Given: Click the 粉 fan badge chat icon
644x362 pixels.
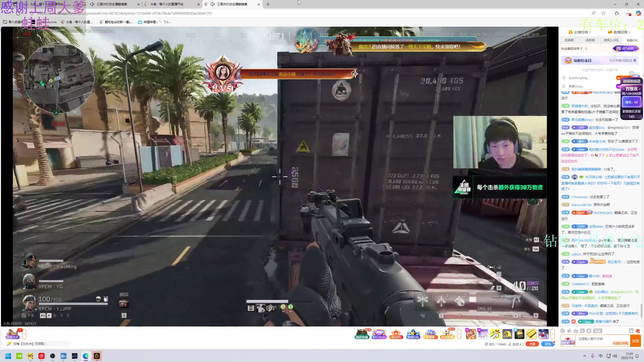Looking at the screenshot, I should click(582, 331).
